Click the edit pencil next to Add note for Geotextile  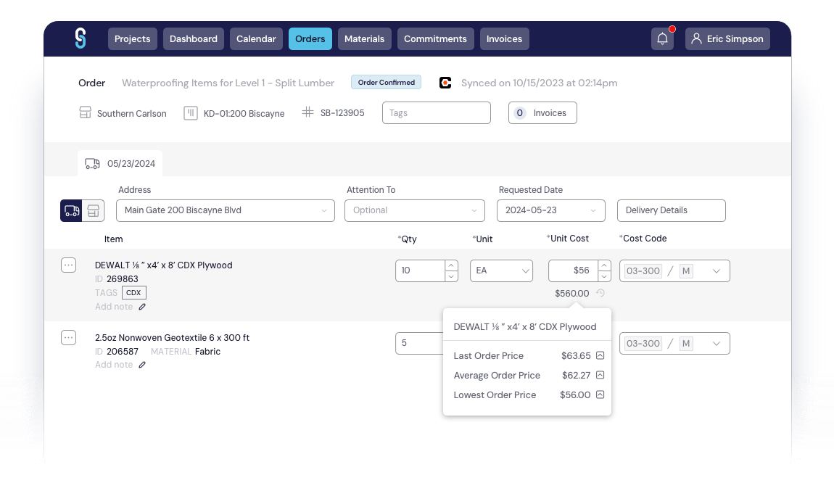[x=141, y=364]
